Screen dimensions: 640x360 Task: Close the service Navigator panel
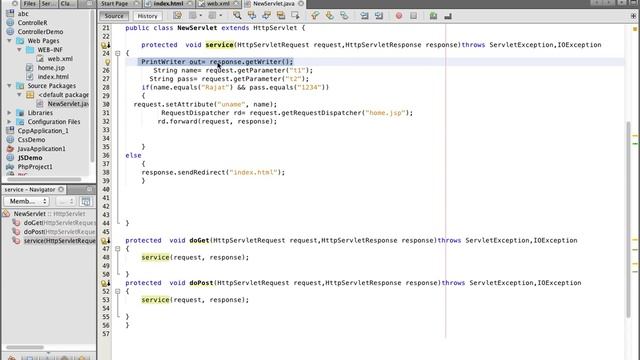[x=61, y=189]
